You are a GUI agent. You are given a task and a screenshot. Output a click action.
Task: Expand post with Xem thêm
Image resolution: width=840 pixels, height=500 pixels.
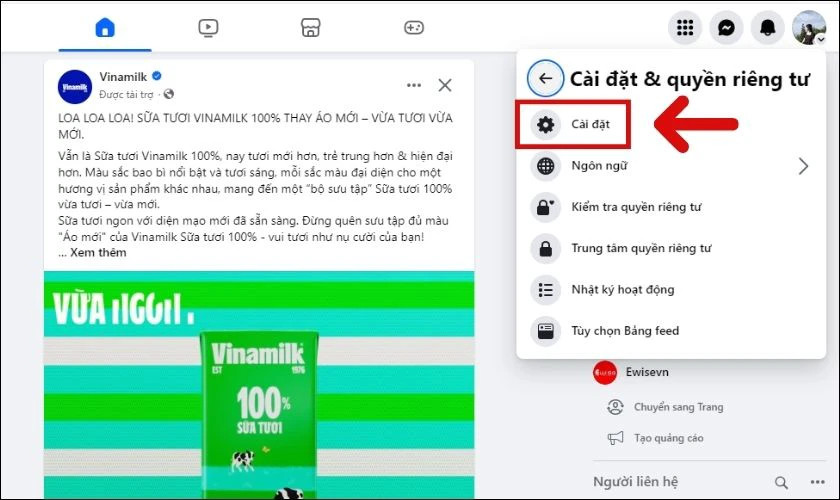tap(98, 252)
